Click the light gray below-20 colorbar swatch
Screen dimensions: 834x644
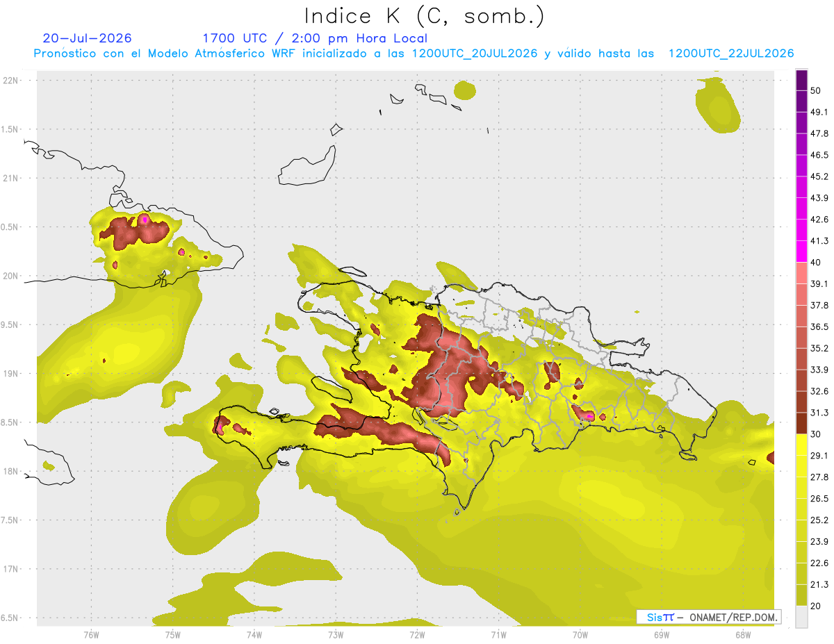pos(801,616)
